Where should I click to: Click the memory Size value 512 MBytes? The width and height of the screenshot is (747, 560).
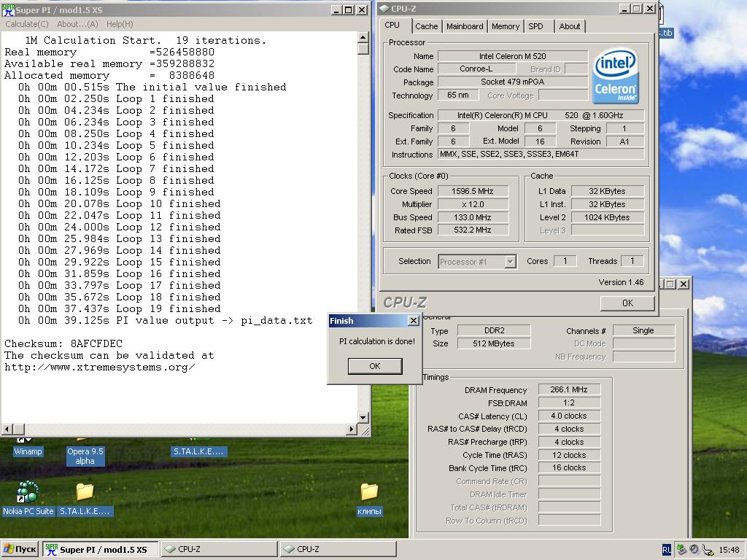(494, 343)
